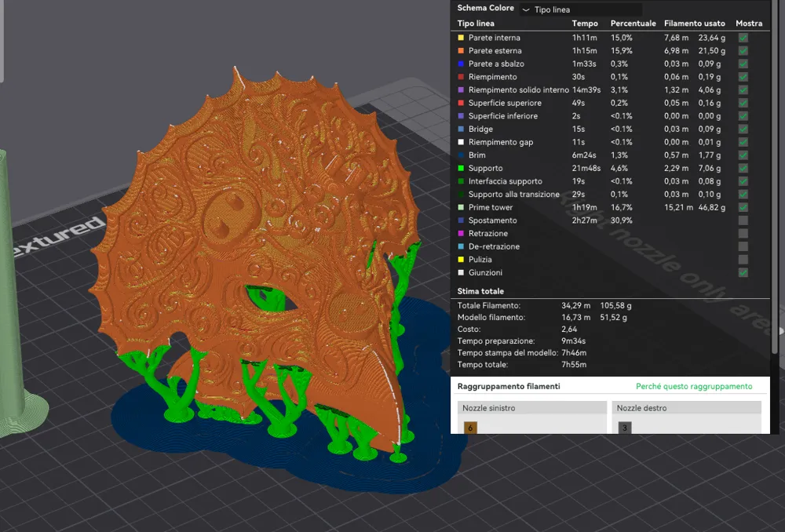This screenshot has width=785, height=532.
Task: Toggle the Riempimento row display checkbox
Action: (x=743, y=77)
